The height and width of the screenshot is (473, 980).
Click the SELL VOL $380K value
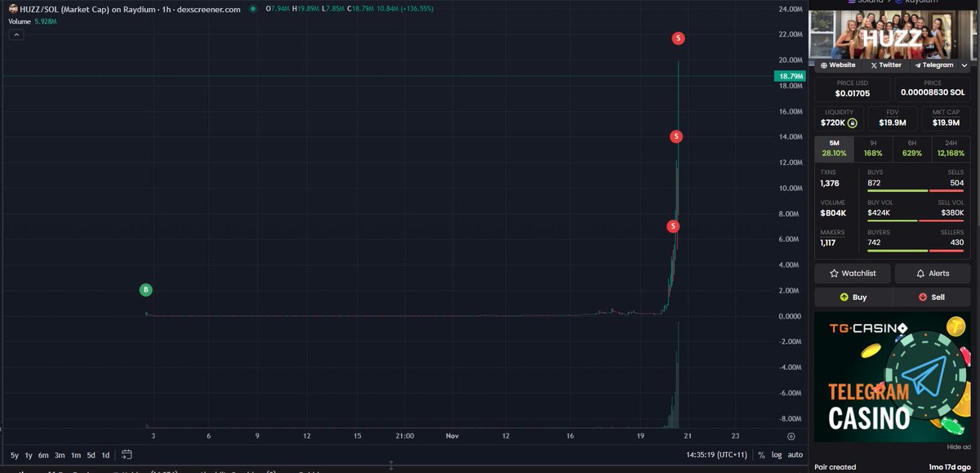click(951, 213)
